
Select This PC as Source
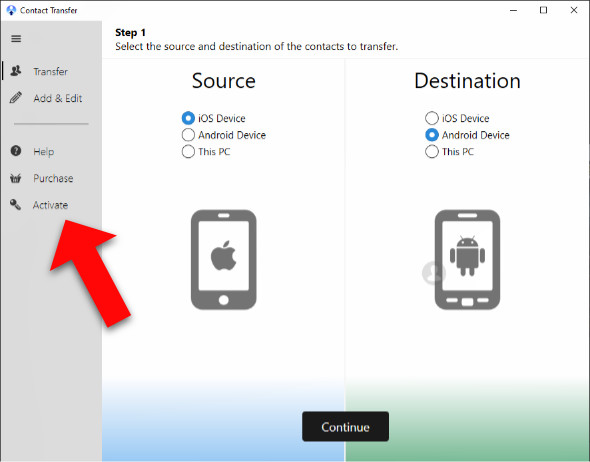pyautogui.click(x=206, y=152)
